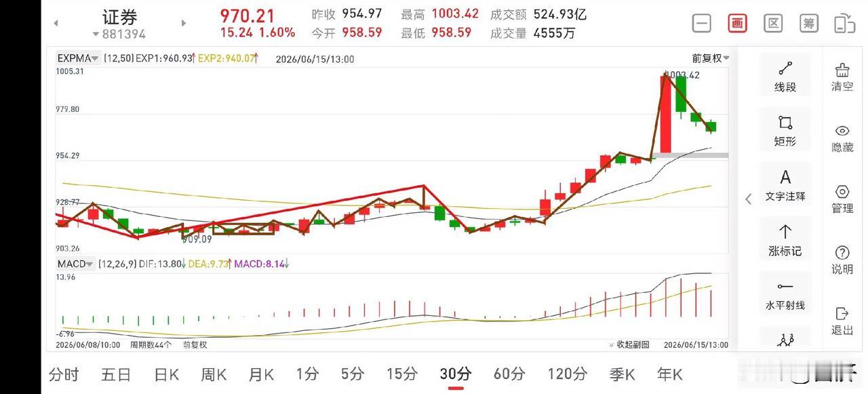Collapse the sub-chart via 收起副图
The height and width of the screenshot is (394, 868).
click(x=629, y=344)
